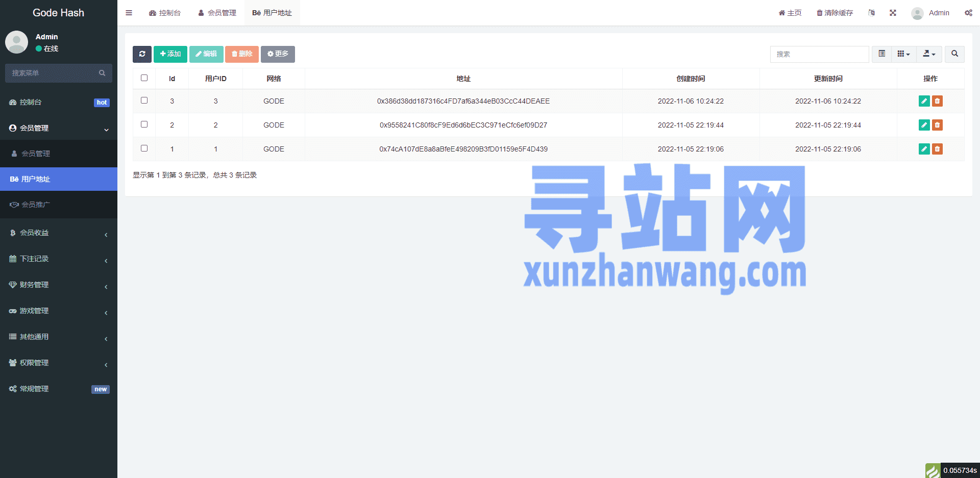Open the 会员管理 sub-item in sidebar
Viewport: 980px width, 478px height.
[x=59, y=154]
